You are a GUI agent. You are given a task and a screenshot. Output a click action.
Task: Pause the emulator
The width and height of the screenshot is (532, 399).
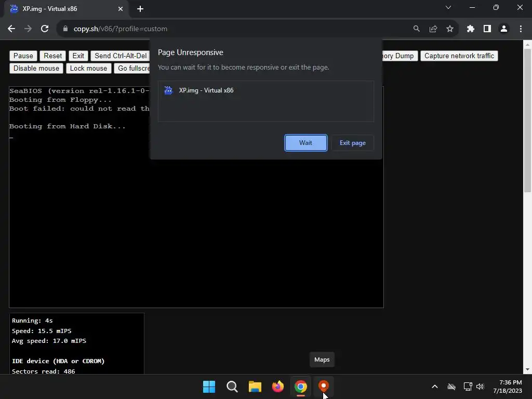(x=23, y=56)
